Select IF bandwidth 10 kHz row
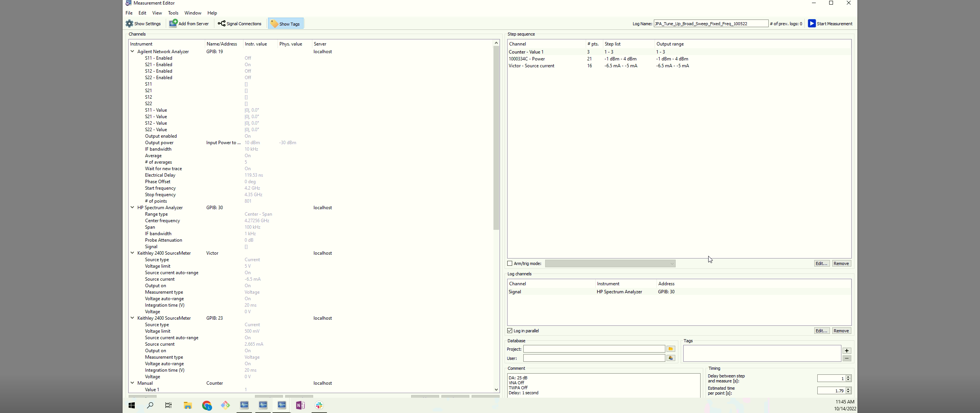The height and width of the screenshot is (413, 980). (x=311, y=149)
